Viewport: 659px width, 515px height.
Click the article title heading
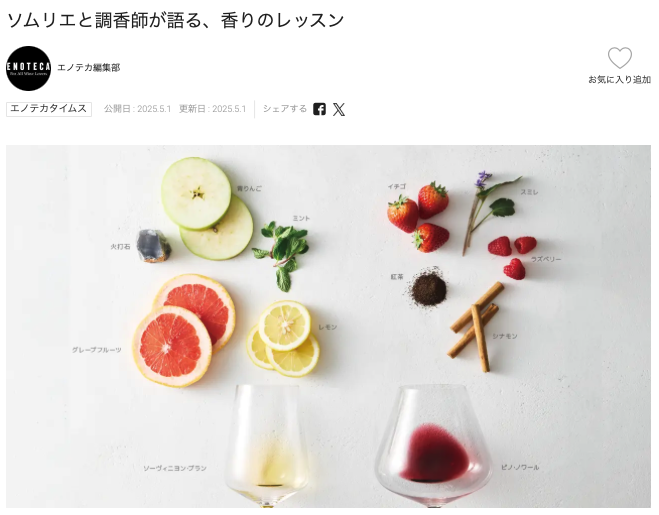tap(176, 20)
